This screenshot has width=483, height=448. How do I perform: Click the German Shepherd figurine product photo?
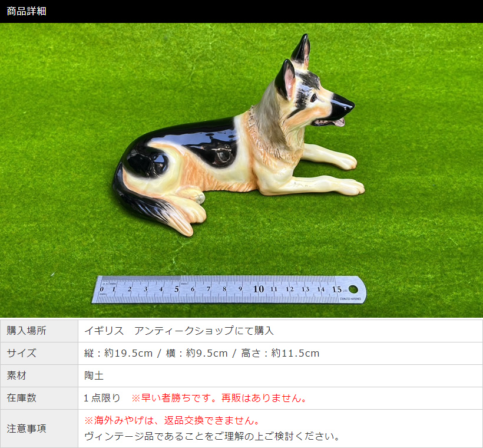tap(241, 170)
